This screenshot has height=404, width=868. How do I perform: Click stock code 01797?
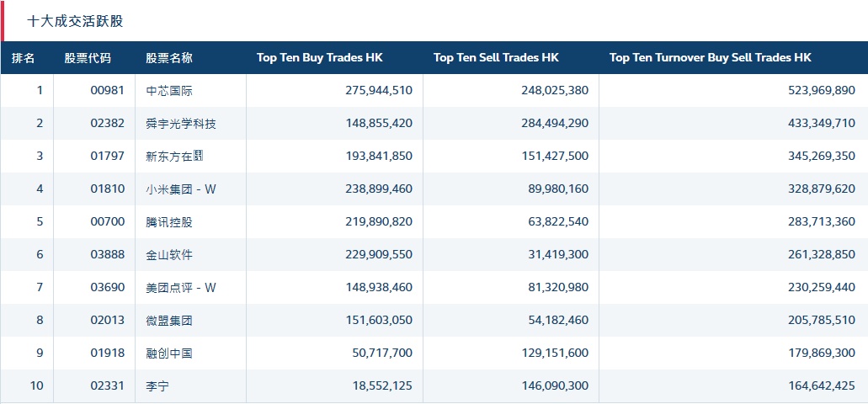[106, 157]
